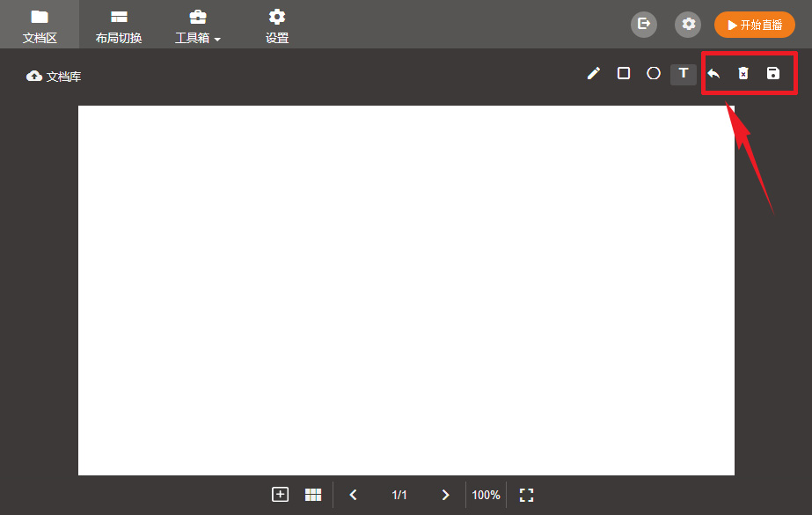
Task: Expand the 工具箱 toolbox dropdown
Action: pyautogui.click(x=198, y=26)
